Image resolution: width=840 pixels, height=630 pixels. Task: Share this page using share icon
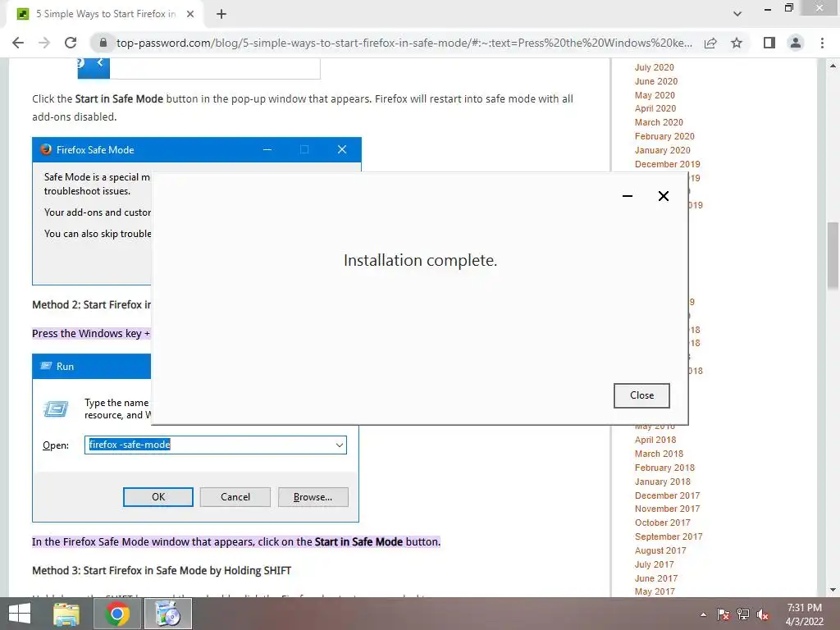pyautogui.click(x=710, y=43)
